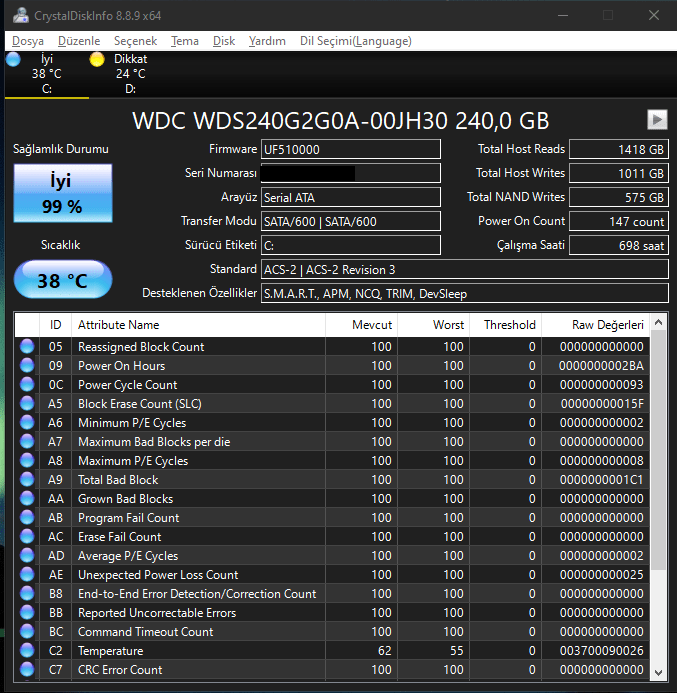The image size is (677, 693).
Task: Open the Dil Seçimi(Language) menu
Action: (355, 41)
